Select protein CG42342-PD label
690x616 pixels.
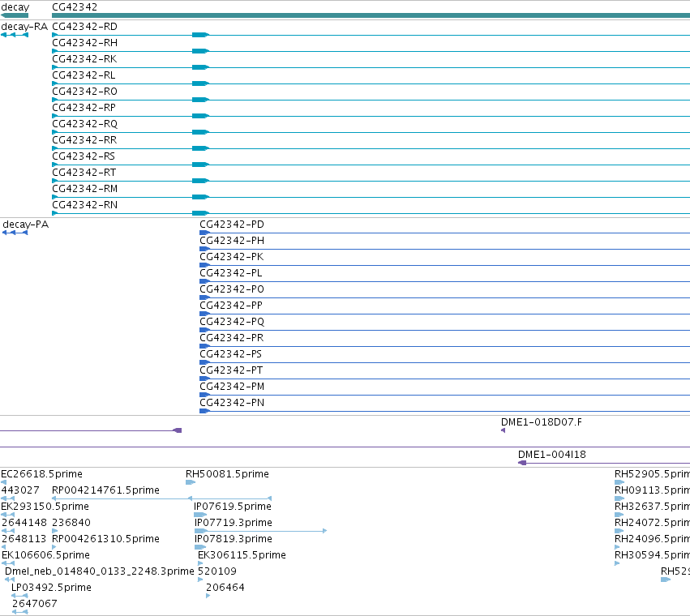pos(232,225)
